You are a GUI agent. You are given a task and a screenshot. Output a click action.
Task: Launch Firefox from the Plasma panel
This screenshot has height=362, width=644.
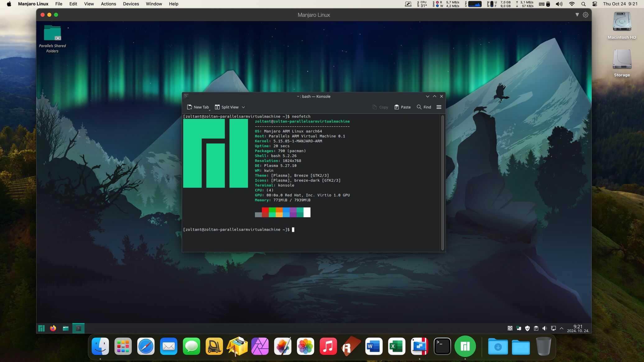[x=53, y=328]
